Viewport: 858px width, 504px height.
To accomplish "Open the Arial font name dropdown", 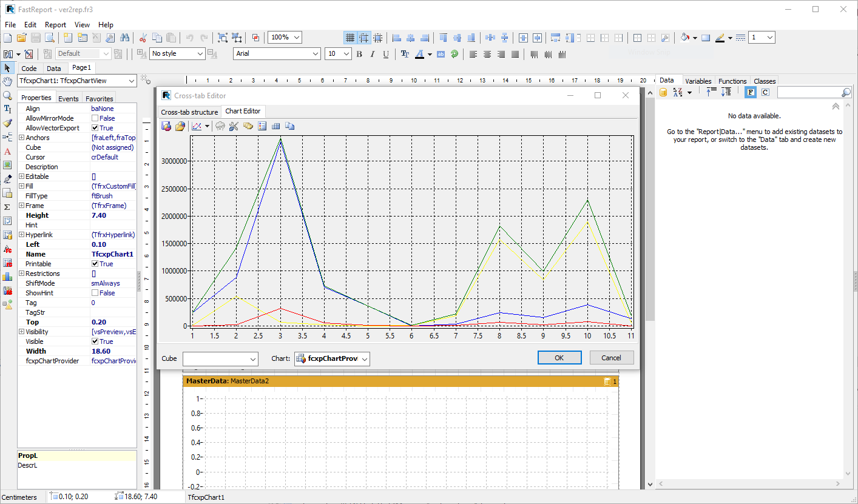I will click(316, 54).
